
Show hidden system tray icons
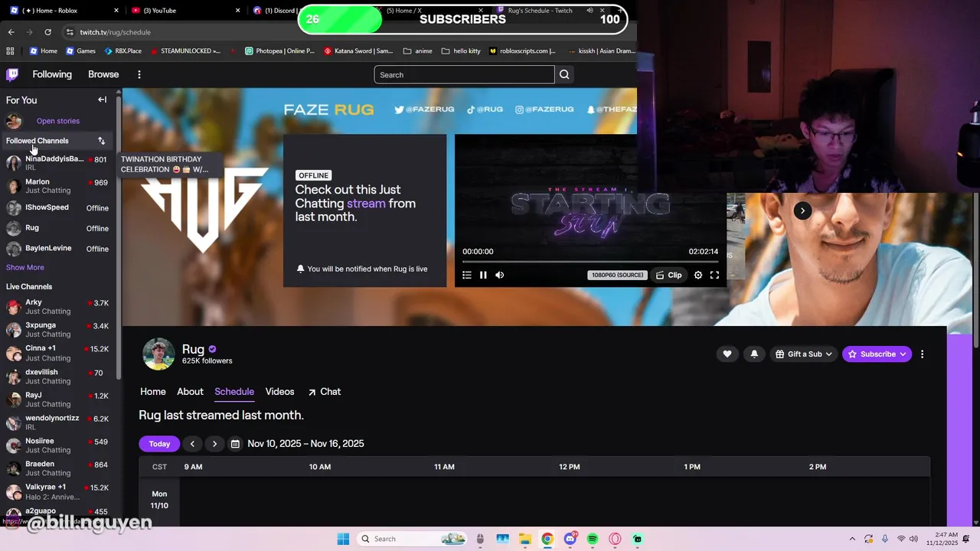(852, 539)
